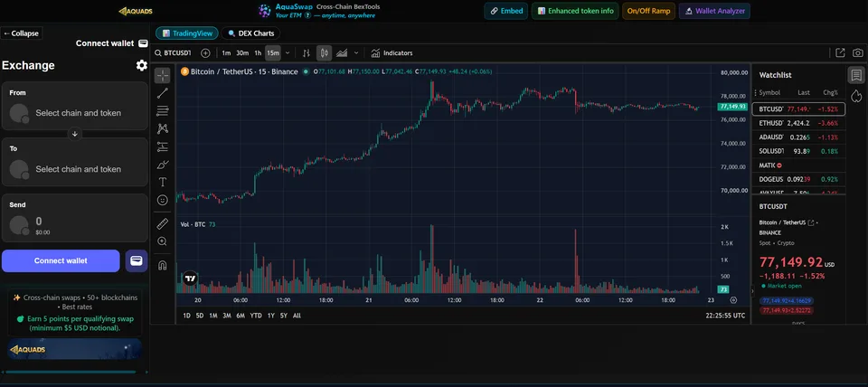Expand the chart style dropdown arrow
The image size is (868, 387).
(x=356, y=53)
